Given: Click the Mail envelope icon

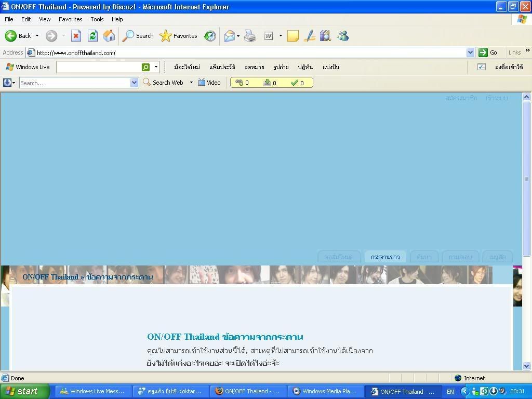Looking at the screenshot, I should pos(229,36).
